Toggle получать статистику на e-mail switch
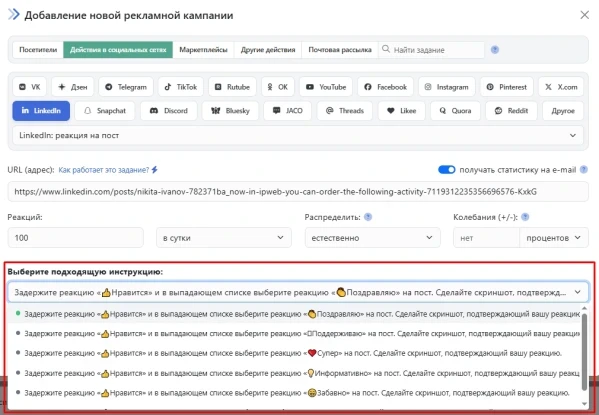The width and height of the screenshot is (599, 415). point(447,170)
